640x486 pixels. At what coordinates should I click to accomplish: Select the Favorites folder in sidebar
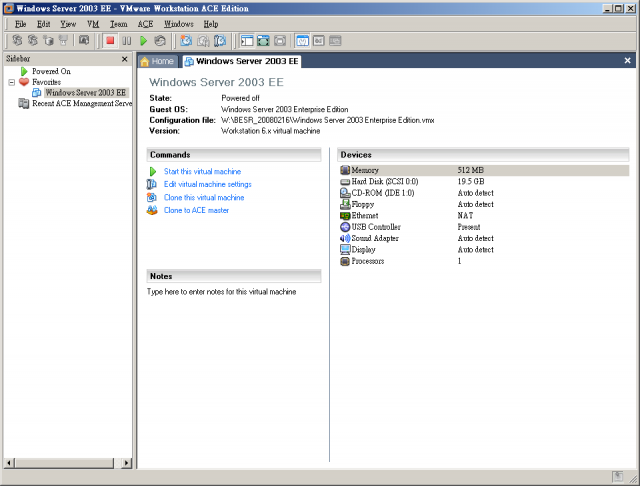[x=46, y=82]
